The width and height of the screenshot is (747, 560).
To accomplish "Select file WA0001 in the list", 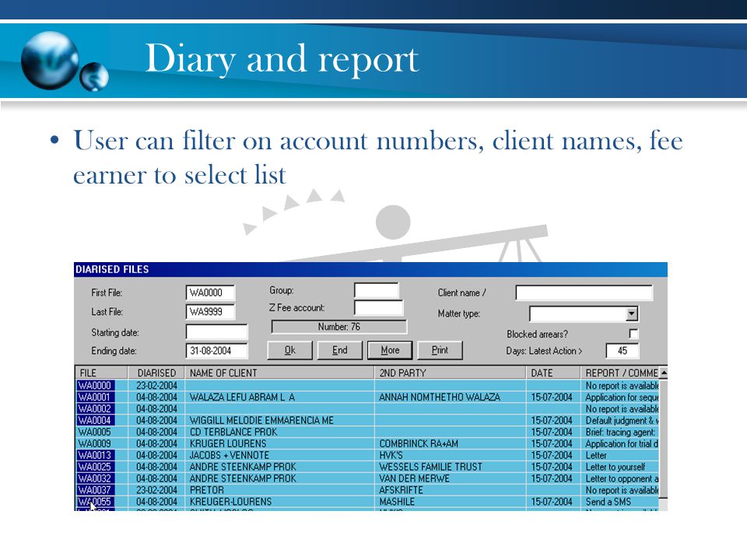I will 95,397.
